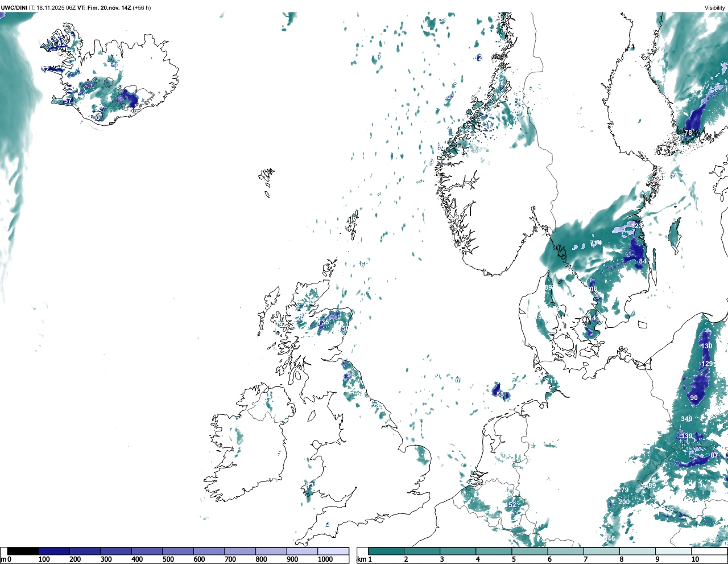This screenshot has width=728, height=564.
Task: Click the "10" label on km legend
Action: coord(695,559)
